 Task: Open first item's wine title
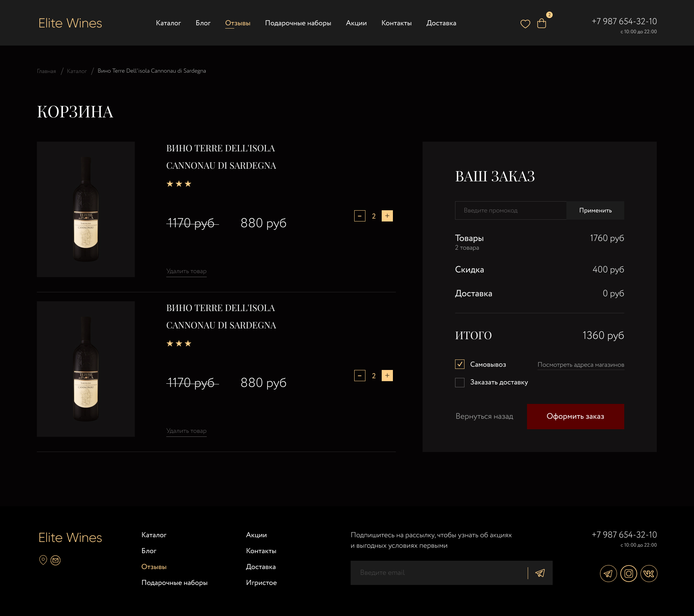pyautogui.click(x=221, y=157)
